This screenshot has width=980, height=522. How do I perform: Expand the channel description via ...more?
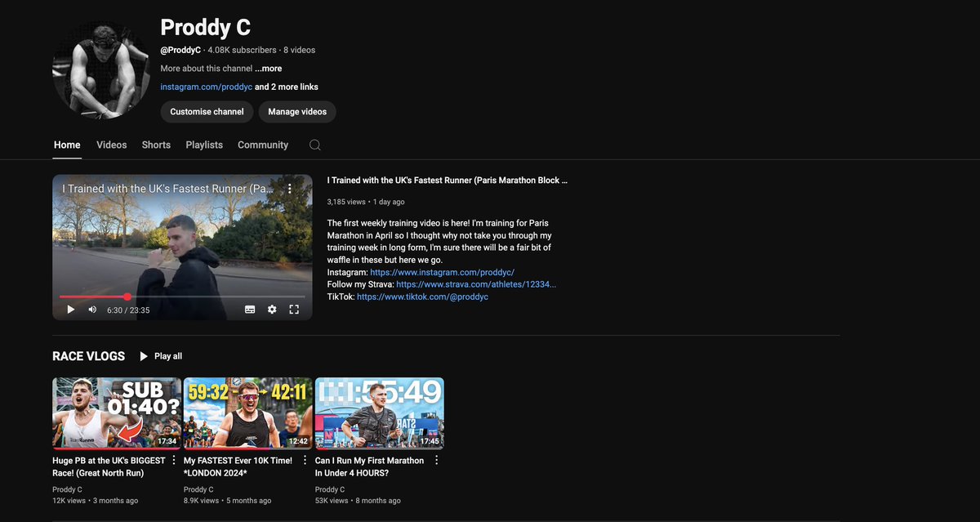click(x=268, y=68)
